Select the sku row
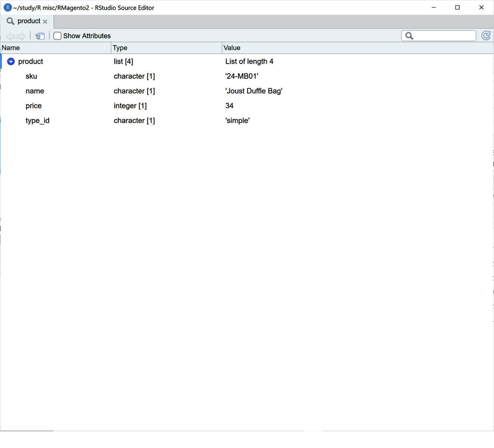This screenshot has width=494, height=448. click(31, 76)
